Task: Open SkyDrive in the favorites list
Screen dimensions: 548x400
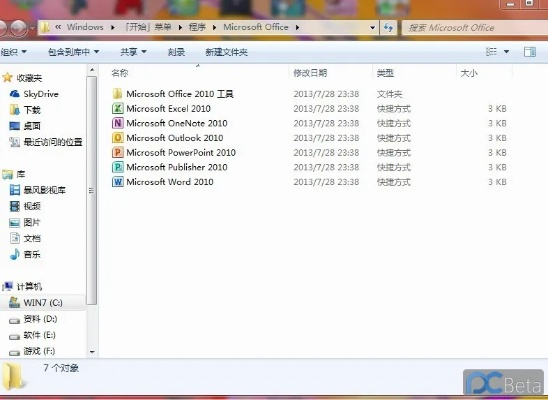Action: click(34, 94)
